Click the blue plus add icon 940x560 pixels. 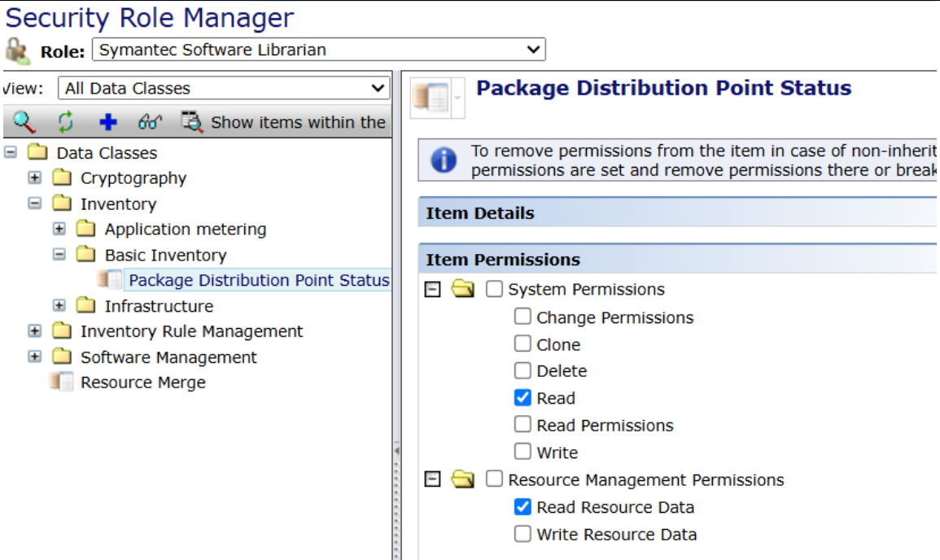[x=108, y=122]
